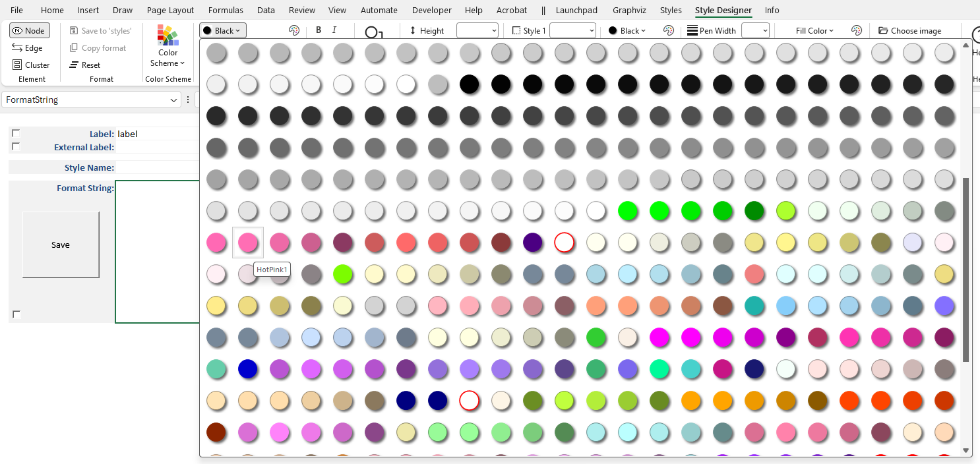The height and width of the screenshot is (464, 980).
Task: Switch to the Style Designer tab
Action: coord(723,10)
